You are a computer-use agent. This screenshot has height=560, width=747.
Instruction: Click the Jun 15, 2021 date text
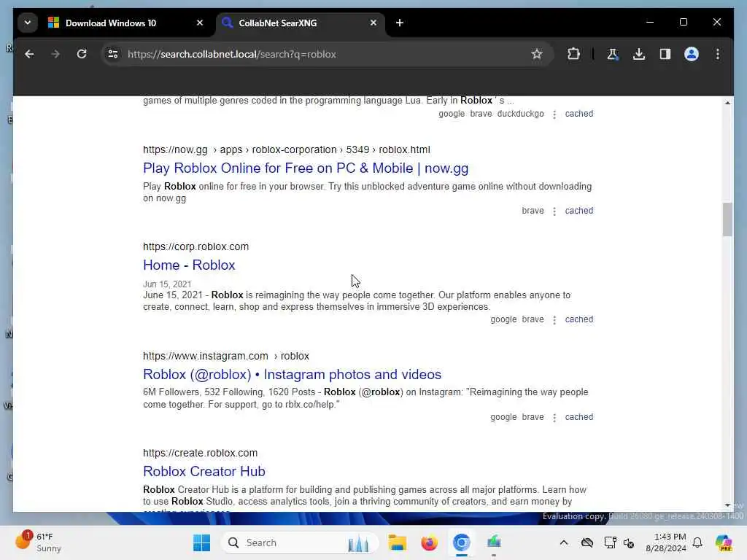click(167, 284)
